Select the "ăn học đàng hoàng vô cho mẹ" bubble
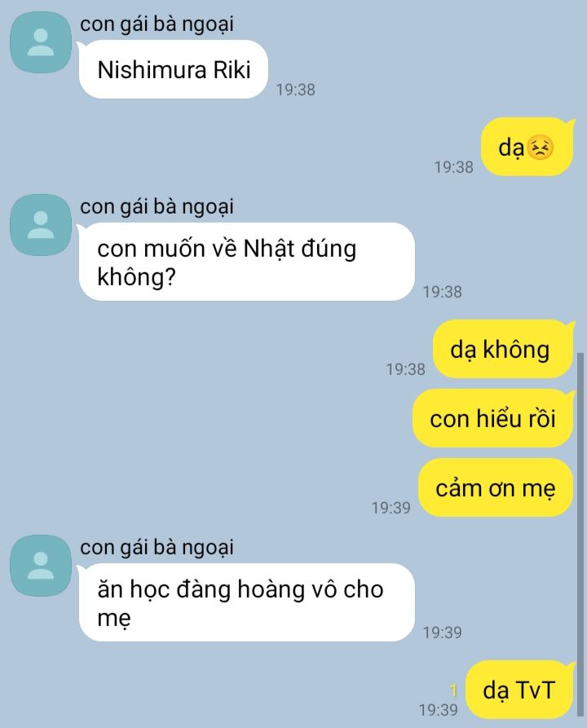 tap(246, 602)
